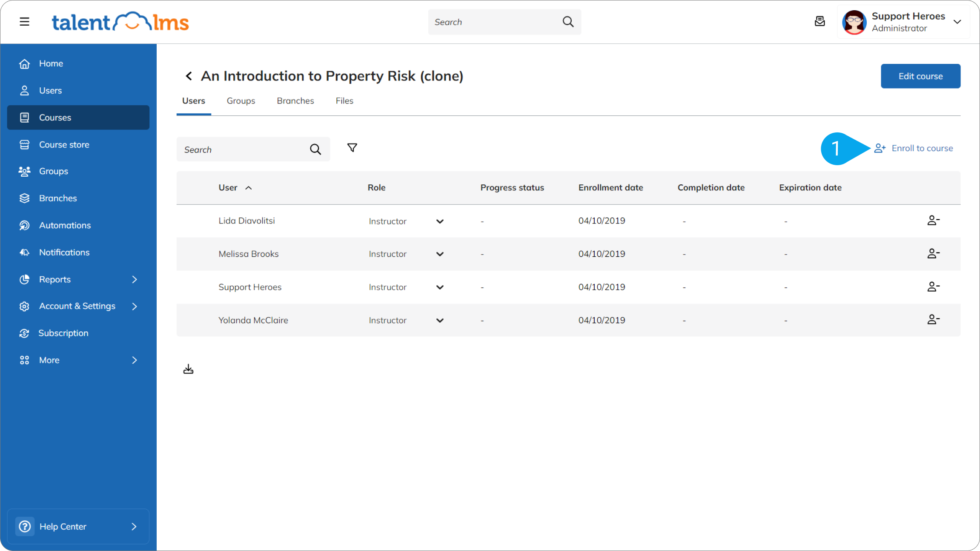
Task: Click the top search magnifier icon
Action: click(x=568, y=22)
